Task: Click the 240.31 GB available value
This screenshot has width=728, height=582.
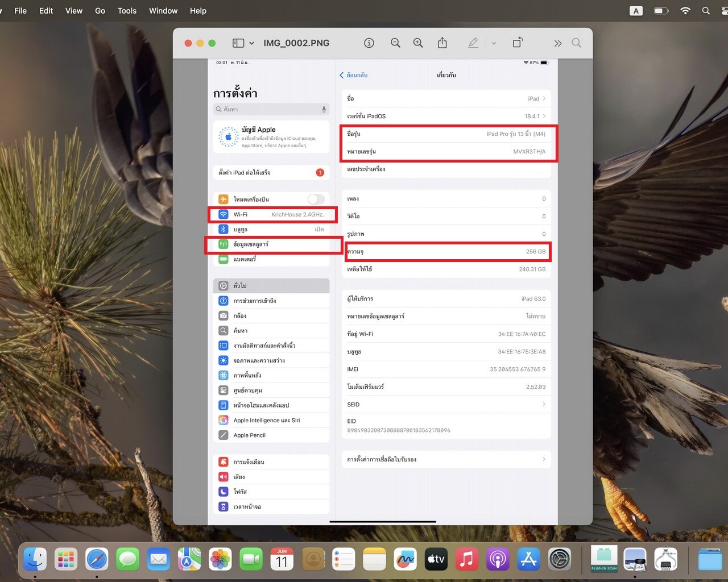Action: point(532,269)
